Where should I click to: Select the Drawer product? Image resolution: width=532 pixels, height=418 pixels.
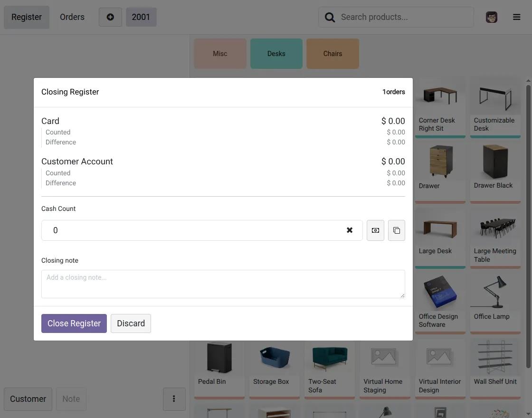[440, 173]
